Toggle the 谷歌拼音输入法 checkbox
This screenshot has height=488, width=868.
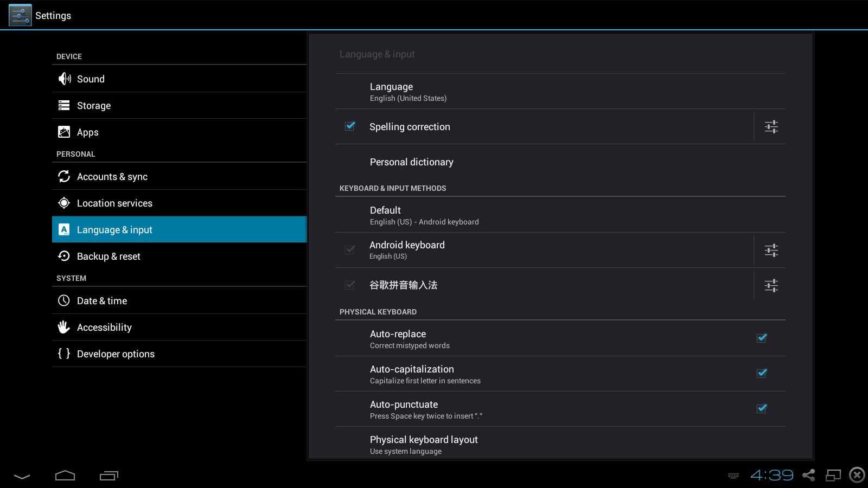coord(350,285)
